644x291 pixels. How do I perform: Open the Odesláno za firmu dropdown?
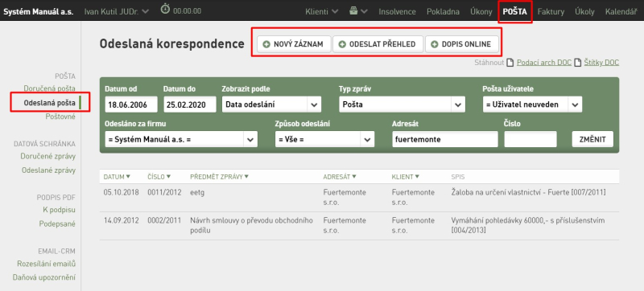[181, 139]
